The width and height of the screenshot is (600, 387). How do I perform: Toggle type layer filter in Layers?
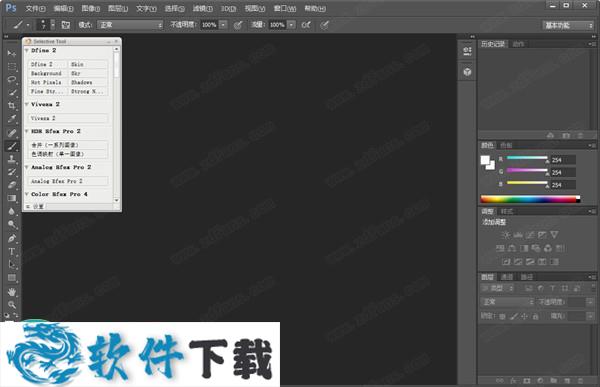[552, 288]
